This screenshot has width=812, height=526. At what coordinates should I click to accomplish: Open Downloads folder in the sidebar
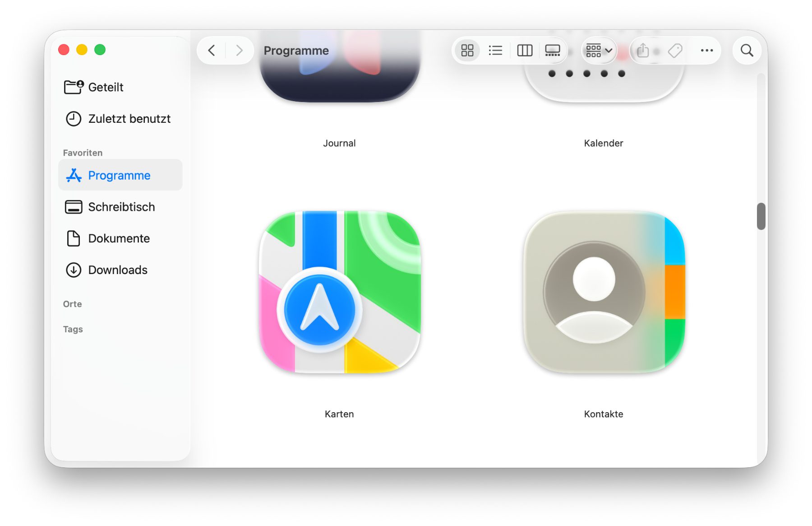(118, 270)
